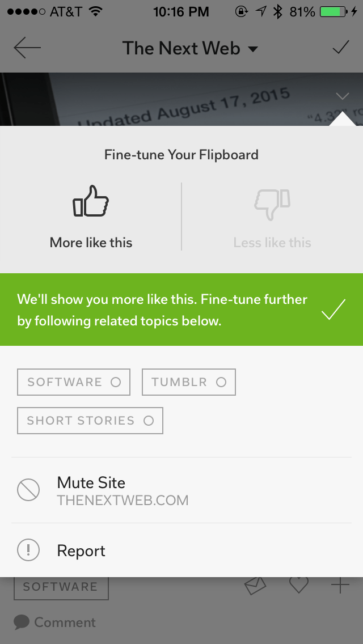Toggle follow for SOFTWARE topic
Viewport: 363px width, 644px height.
74,382
